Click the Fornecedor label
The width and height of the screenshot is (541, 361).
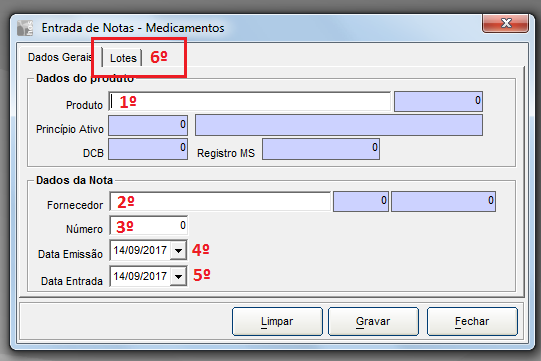75,205
